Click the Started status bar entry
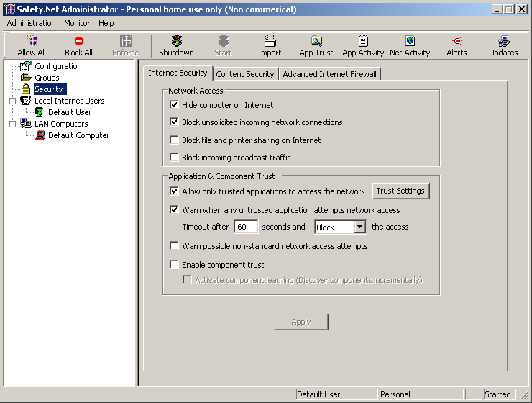Viewport: 532px width, 403px height. (x=499, y=394)
